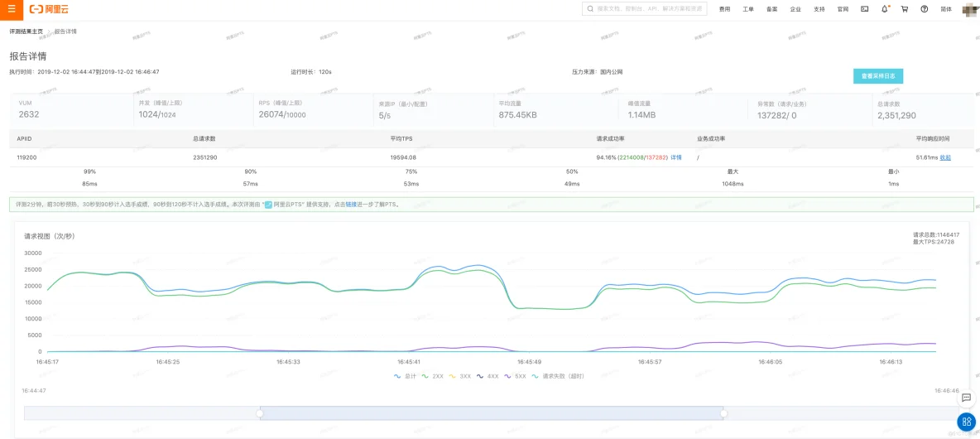Click the selected time range bar

click(x=492, y=413)
